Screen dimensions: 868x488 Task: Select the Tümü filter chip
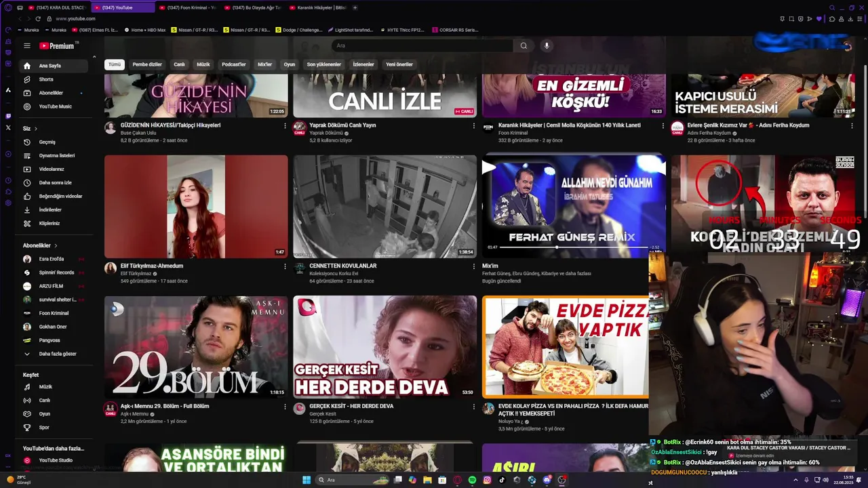(x=115, y=64)
